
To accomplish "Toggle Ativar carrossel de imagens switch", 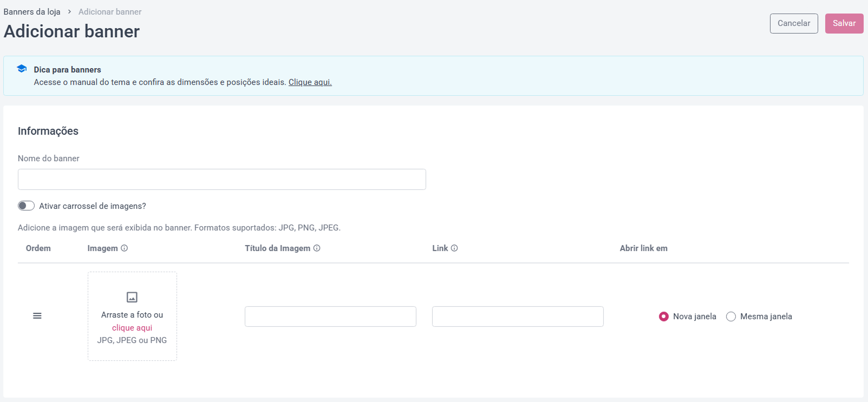I will point(26,206).
